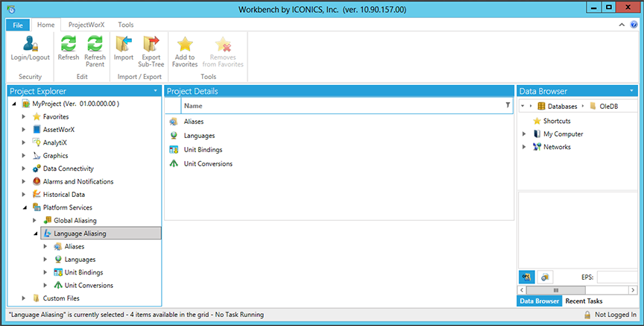
Task: Click the filter icon in Name column
Action: click(508, 106)
